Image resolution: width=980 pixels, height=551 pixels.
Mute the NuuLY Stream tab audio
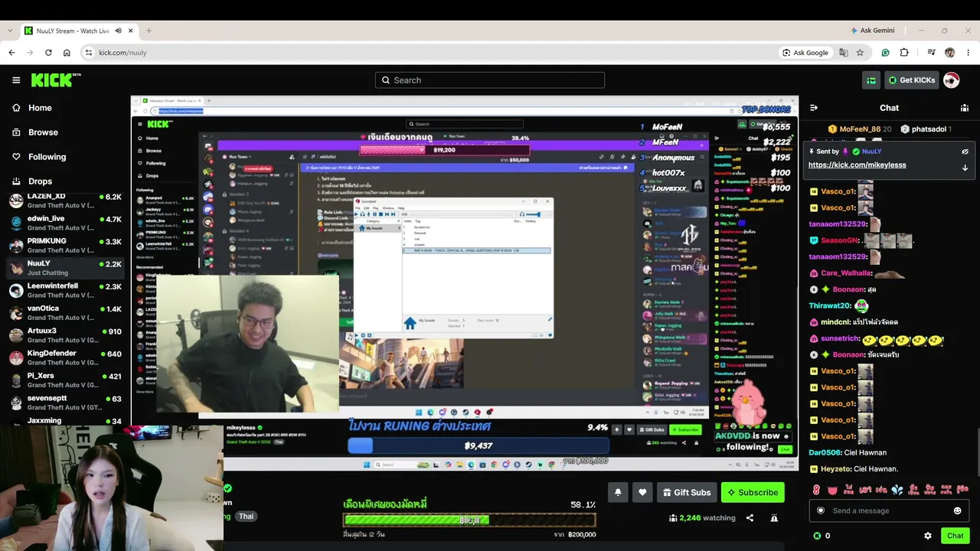[118, 31]
